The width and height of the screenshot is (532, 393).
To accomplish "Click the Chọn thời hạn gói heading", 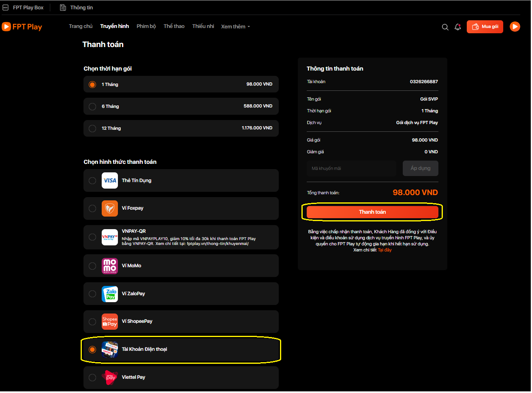I will click(x=108, y=69).
